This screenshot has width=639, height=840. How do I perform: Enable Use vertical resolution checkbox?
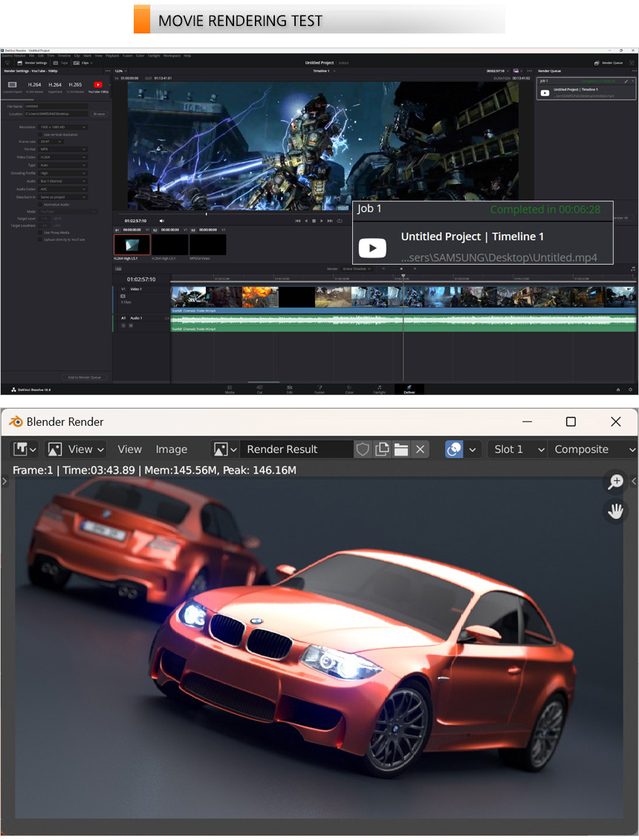[39, 135]
